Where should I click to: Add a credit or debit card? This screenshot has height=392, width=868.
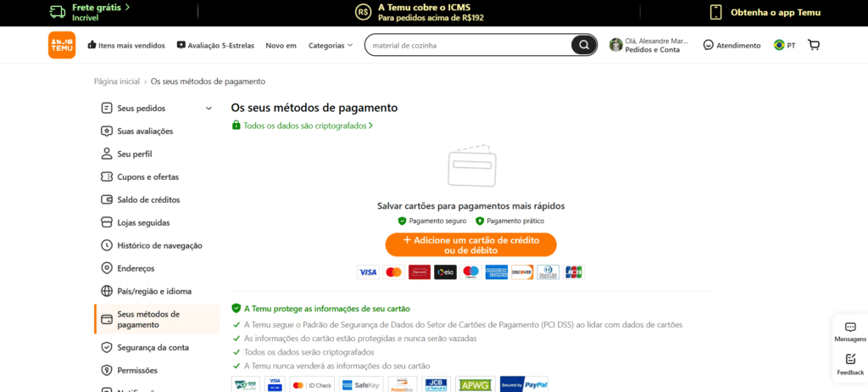point(470,244)
